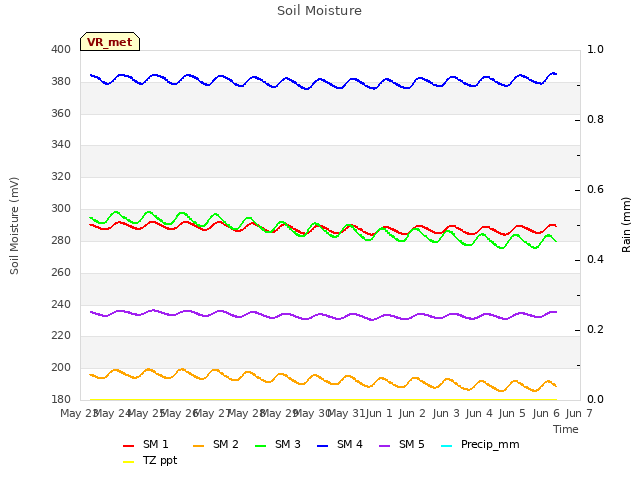Viewport: 640px width, 480px height.
Task: Click the 0.6 tick on rain axis
Action: pos(595,190)
